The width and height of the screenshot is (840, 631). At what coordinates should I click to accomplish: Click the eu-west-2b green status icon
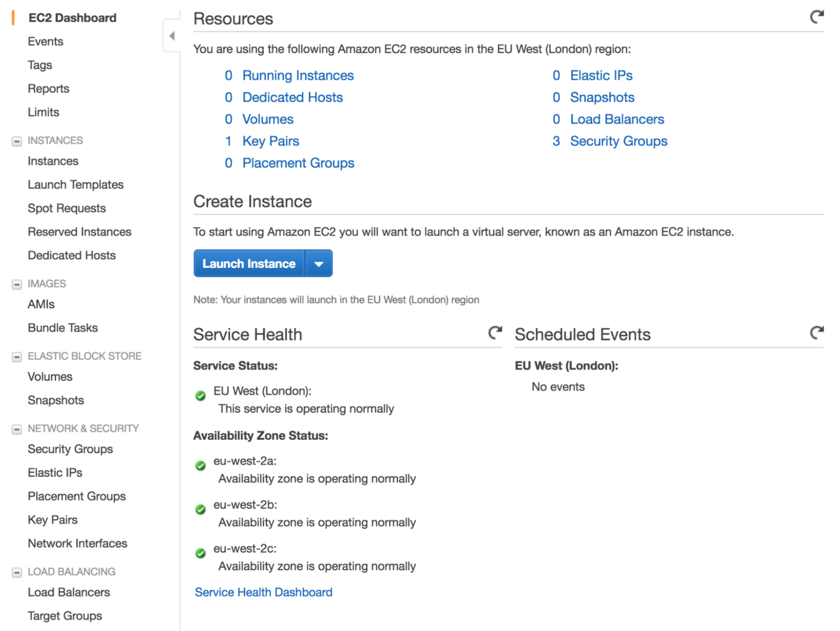201,510
